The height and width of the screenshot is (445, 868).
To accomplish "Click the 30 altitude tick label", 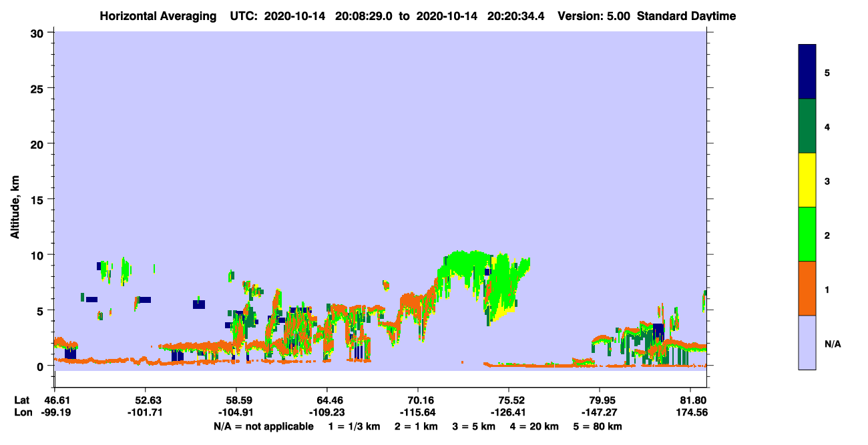I will click(x=39, y=33).
